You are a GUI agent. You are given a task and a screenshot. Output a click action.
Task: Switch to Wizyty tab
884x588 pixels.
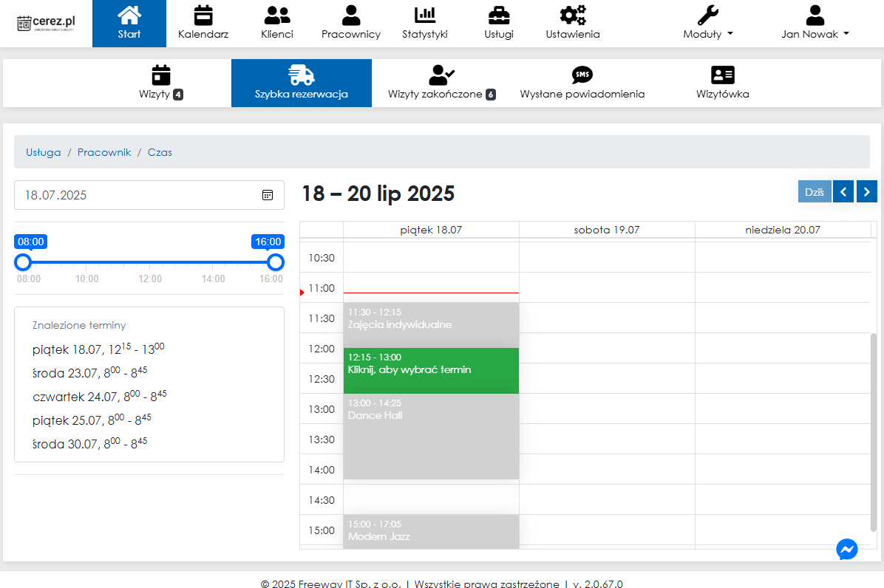[160, 82]
